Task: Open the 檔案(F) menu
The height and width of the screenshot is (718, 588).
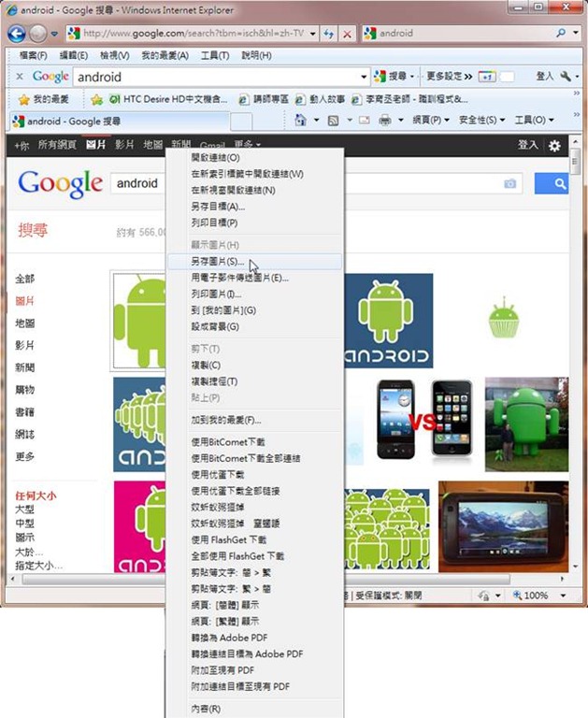Action: pyautogui.click(x=33, y=56)
